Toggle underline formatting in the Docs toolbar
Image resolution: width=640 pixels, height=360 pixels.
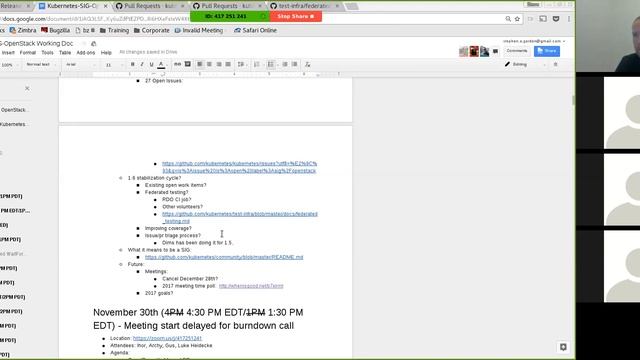(x=151, y=64)
